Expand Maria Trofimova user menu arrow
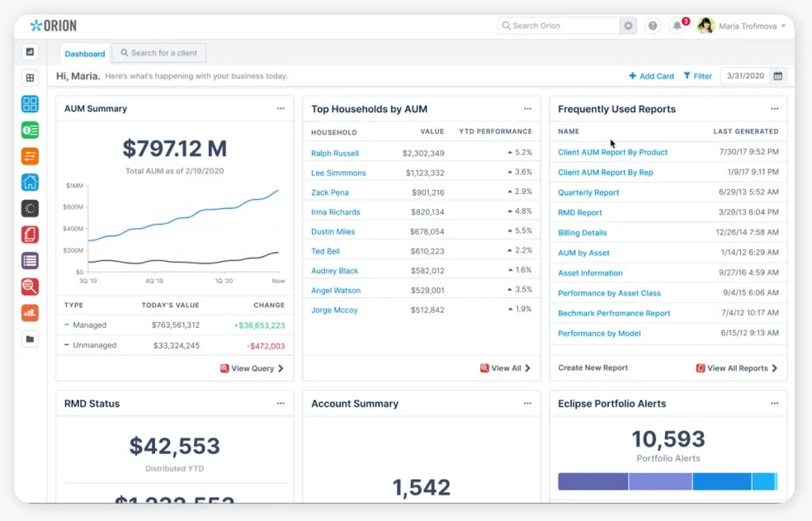The height and width of the screenshot is (521, 812). 783,26
